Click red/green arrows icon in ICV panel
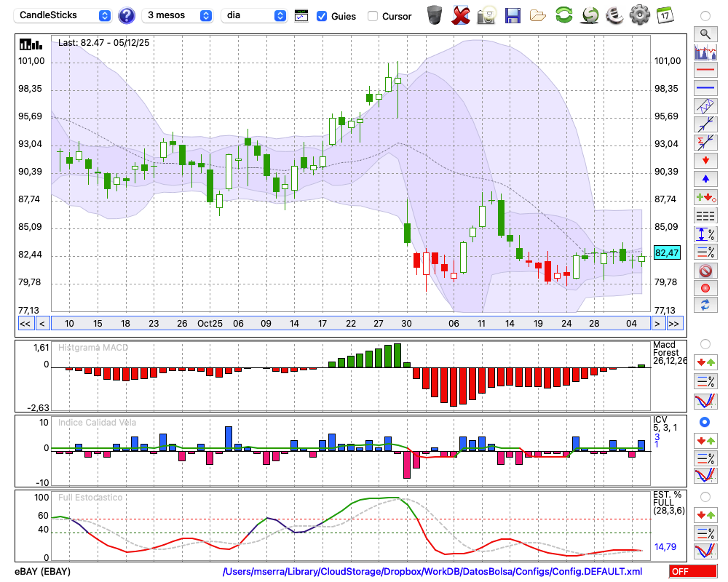The width and height of the screenshot is (728, 582). click(705, 440)
